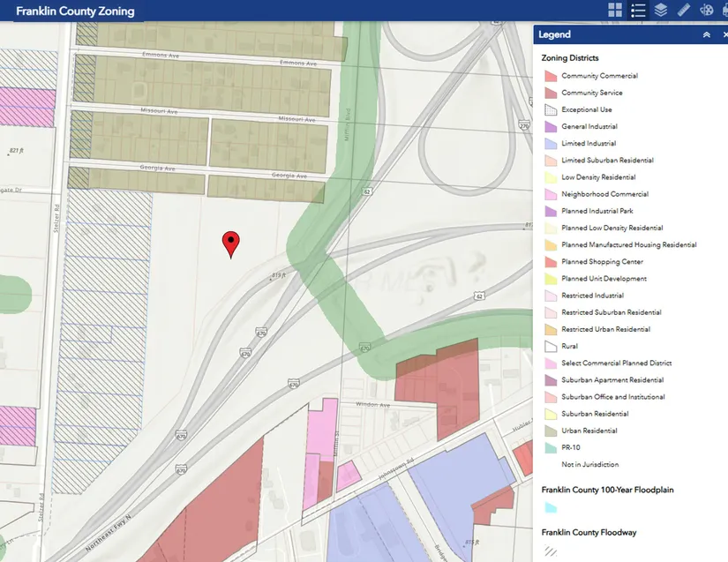The image size is (728, 562).
Task: Close the Legend panel
Action: pyautogui.click(x=724, y=35)
